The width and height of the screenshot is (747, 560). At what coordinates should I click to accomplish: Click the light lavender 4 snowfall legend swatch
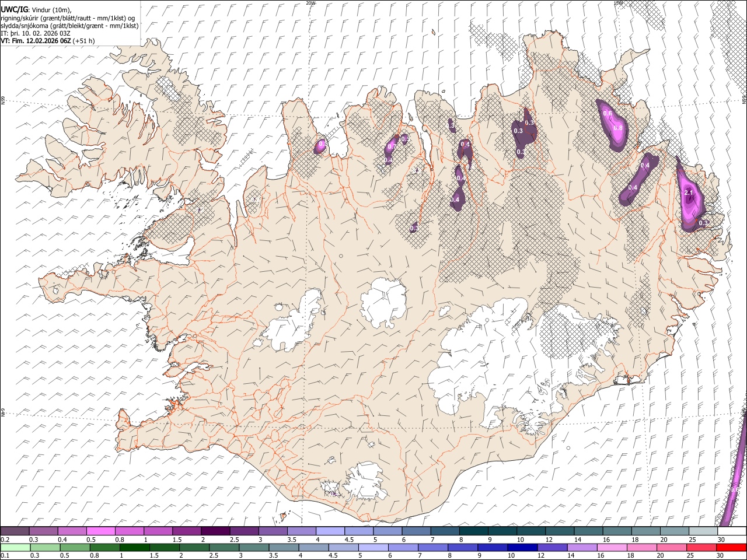click(330, 531)
